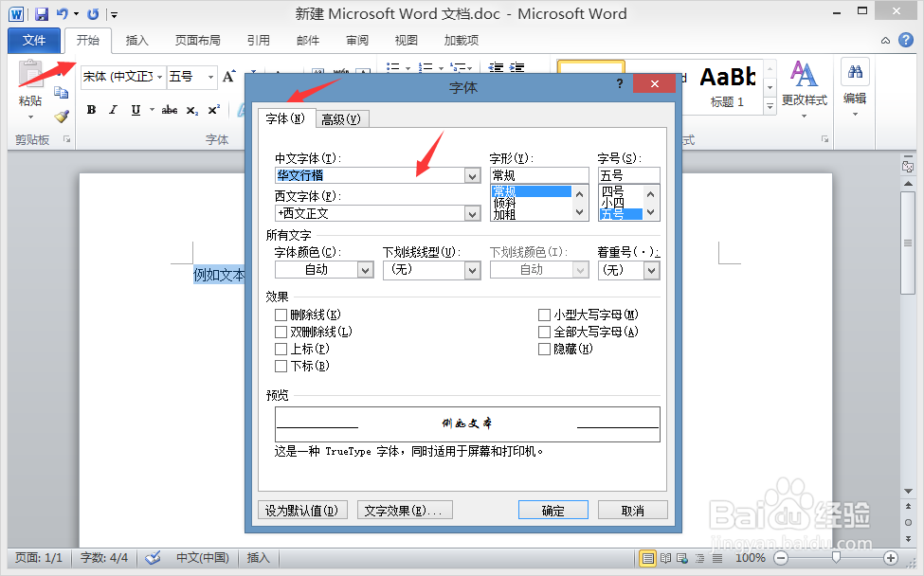The height and width of the screenshot is (576, 924).
Task: Click Set As Default (设为默认值) button
Action: (x=302, y=511)
